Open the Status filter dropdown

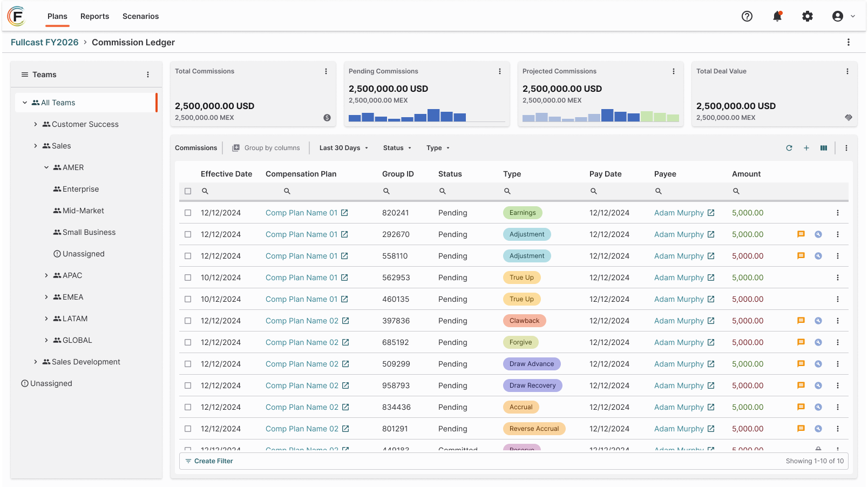397,148
